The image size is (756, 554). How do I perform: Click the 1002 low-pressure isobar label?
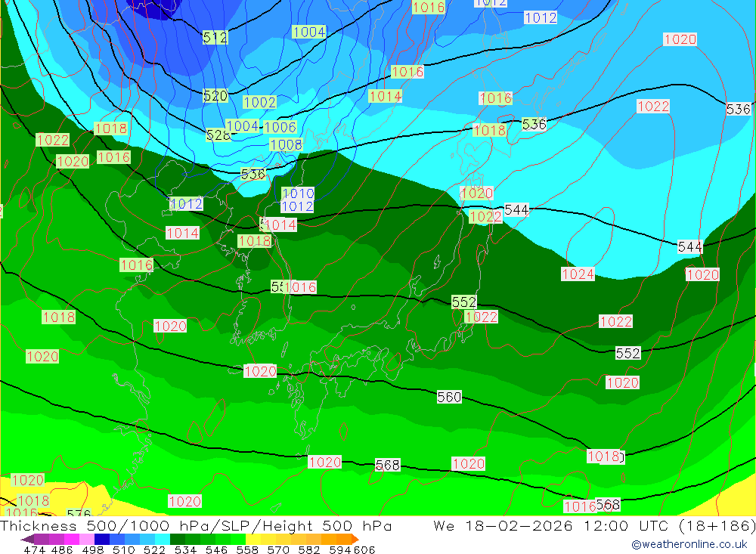[259, 102]
